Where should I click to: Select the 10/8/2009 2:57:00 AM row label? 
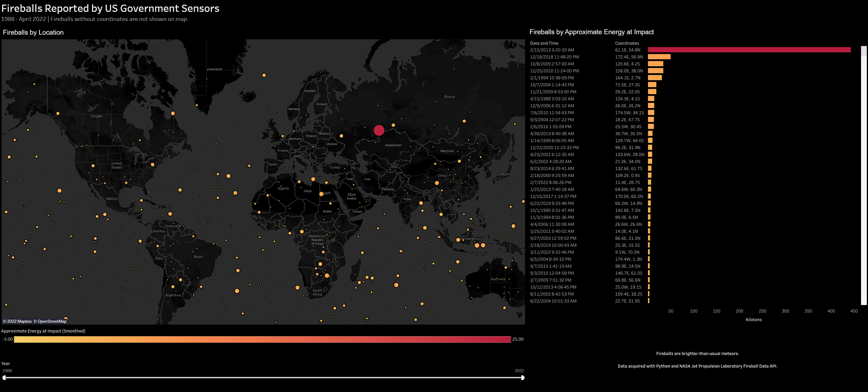tap(552, 64)
